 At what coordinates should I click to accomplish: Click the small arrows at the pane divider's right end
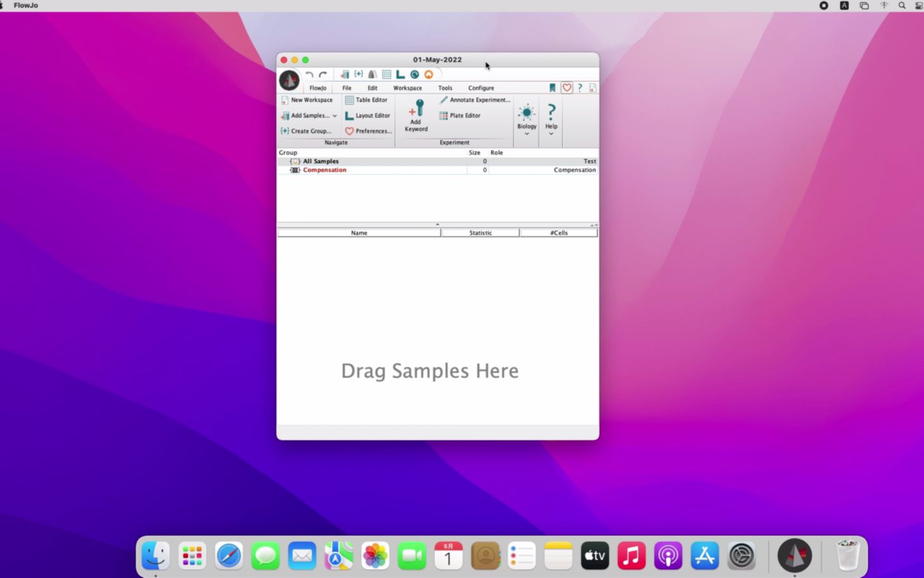pyautogui.click(x=594, y=225)
